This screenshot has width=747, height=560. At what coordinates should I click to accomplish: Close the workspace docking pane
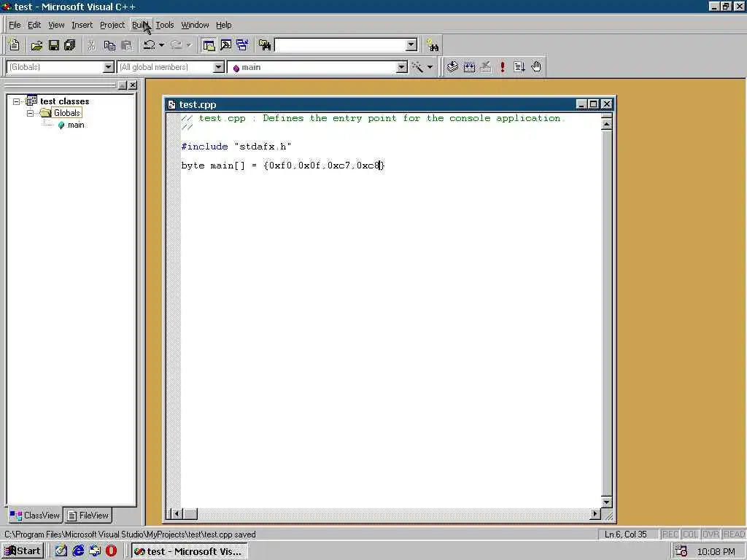point(133,85)
